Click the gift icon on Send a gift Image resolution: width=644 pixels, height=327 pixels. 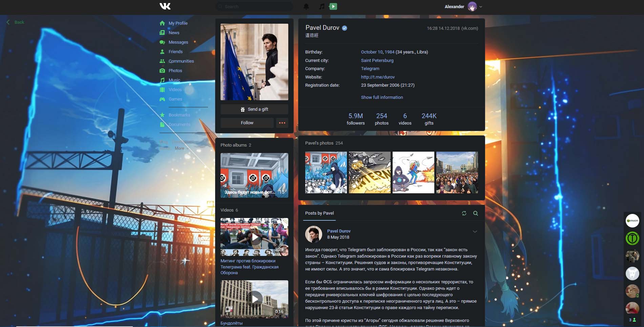(243, 109)
